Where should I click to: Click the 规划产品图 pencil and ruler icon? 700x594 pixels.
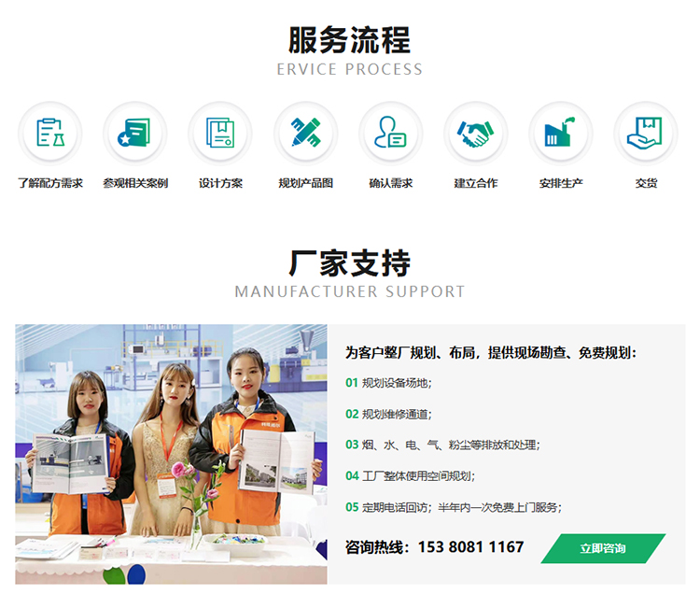[x=305, y=133]
